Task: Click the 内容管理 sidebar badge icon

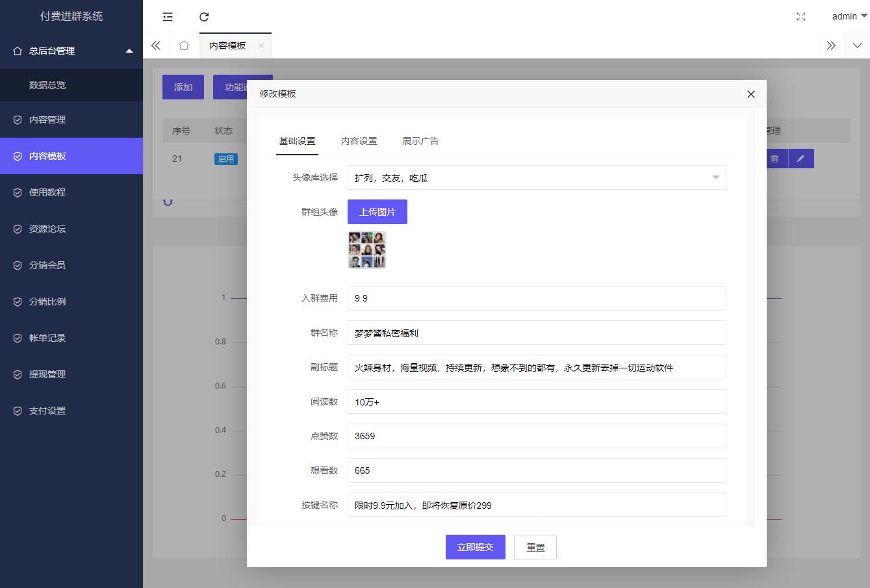Action: click(x=16, y=120)
